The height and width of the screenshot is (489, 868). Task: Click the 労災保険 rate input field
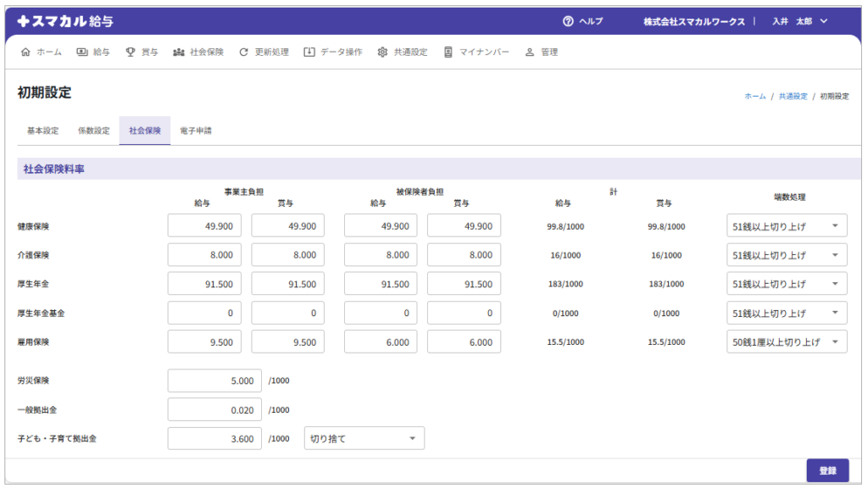tap(214, 381)
